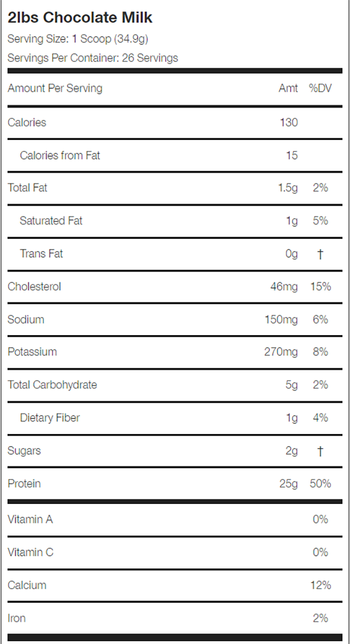Image resolution: width=350 pixels, height=644 pixels.
Task: Click the Cholesterol 46mg amount
Action: (284, 286)
